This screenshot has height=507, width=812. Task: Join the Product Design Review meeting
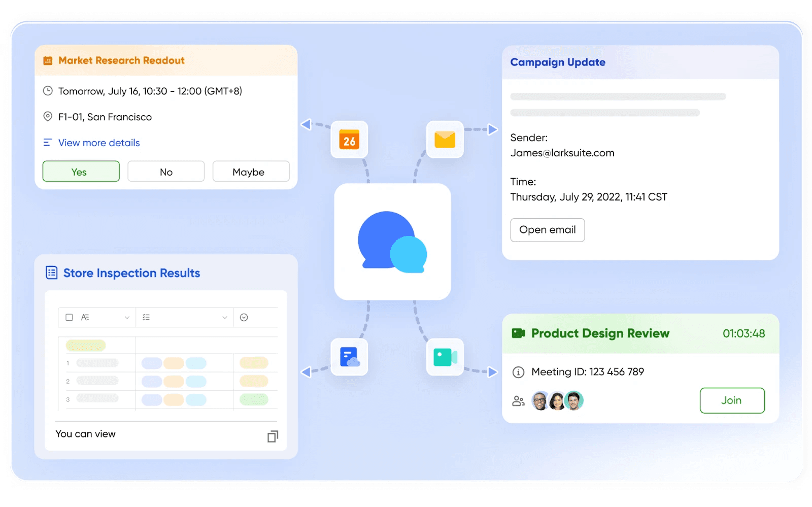click(x=732, y=400)
